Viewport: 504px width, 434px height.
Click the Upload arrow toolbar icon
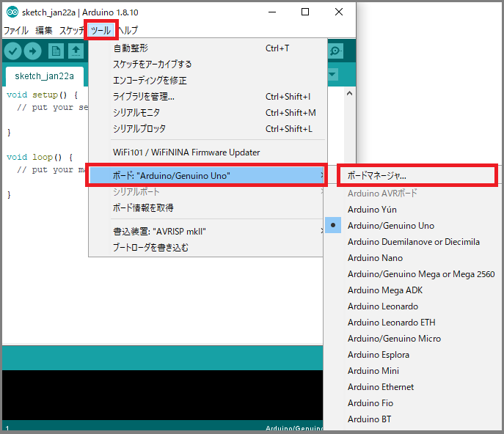(x=33, y=51)
